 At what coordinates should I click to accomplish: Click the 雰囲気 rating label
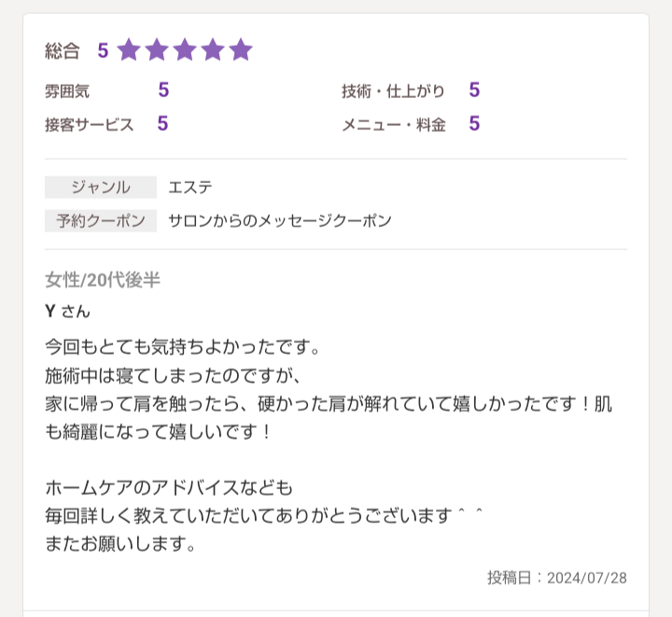[x=67, y=91]
